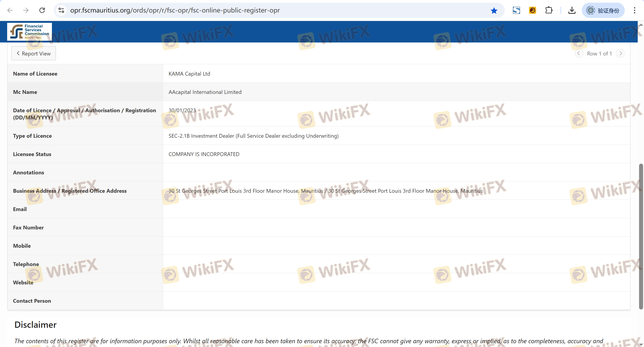Open the browser downloads panel
644x347 pixels.
[x=572, y=10]
